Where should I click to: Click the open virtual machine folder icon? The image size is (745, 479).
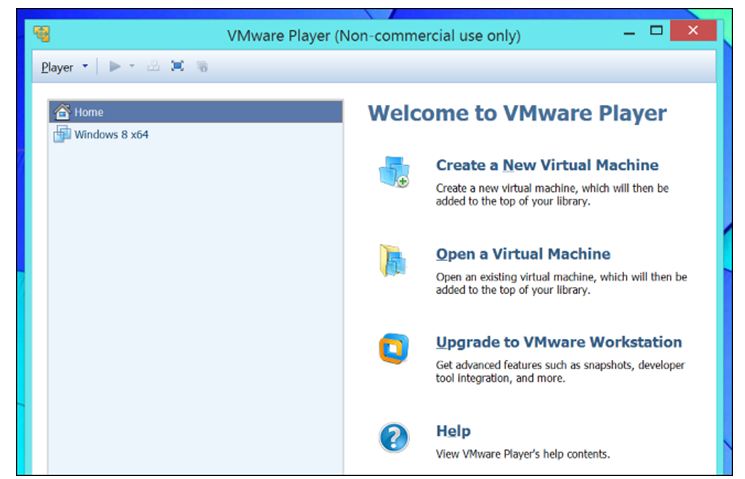(x=393, y=260)
